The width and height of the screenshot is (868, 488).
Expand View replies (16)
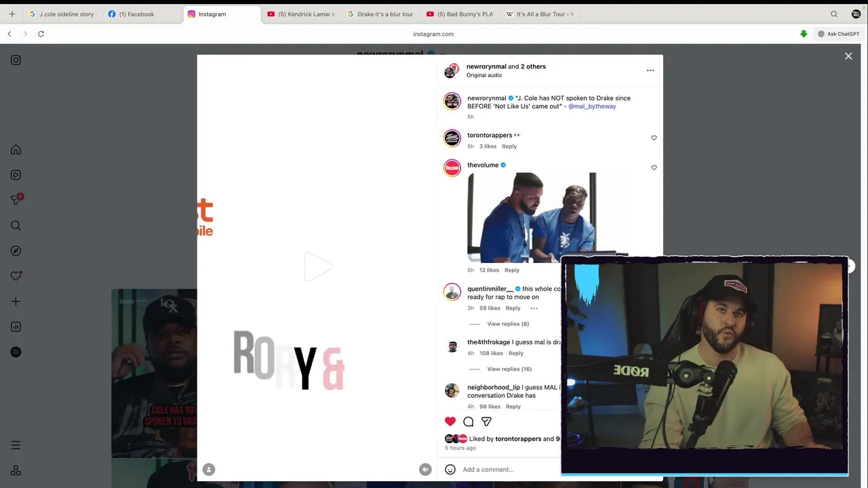point(509,369)
